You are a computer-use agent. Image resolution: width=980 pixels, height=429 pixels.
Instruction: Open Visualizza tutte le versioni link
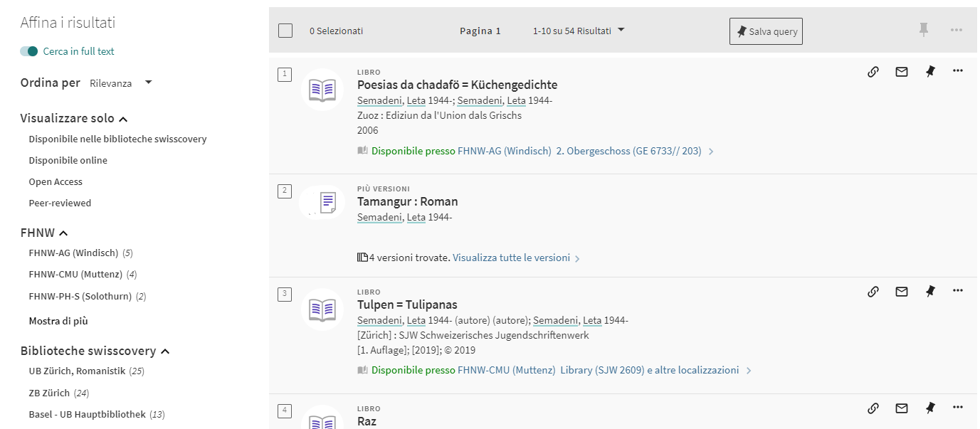pyautogui.click(x=511, y=258)
